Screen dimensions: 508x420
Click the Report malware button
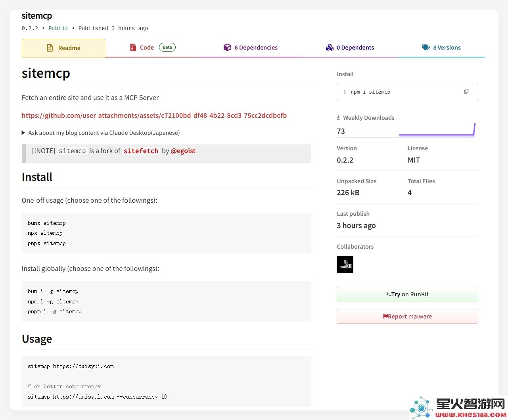[x=407, y=316]
